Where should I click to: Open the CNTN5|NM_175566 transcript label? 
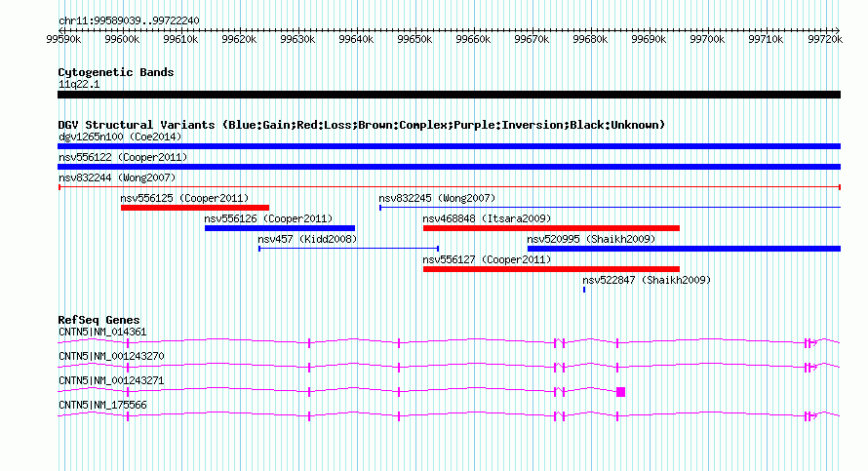pyautogui.click(x=102, y=405)
